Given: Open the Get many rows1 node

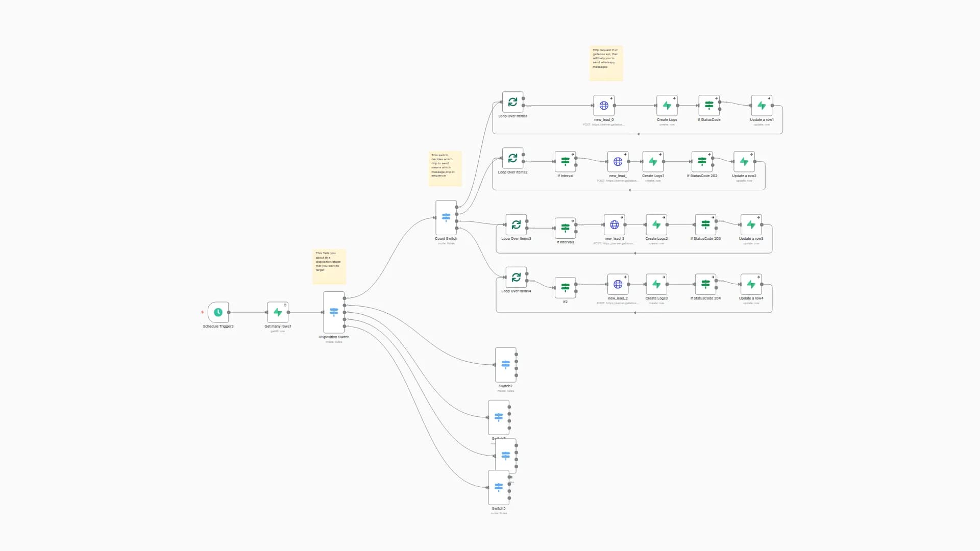Looking at the screenshot, I should [278, 312].
